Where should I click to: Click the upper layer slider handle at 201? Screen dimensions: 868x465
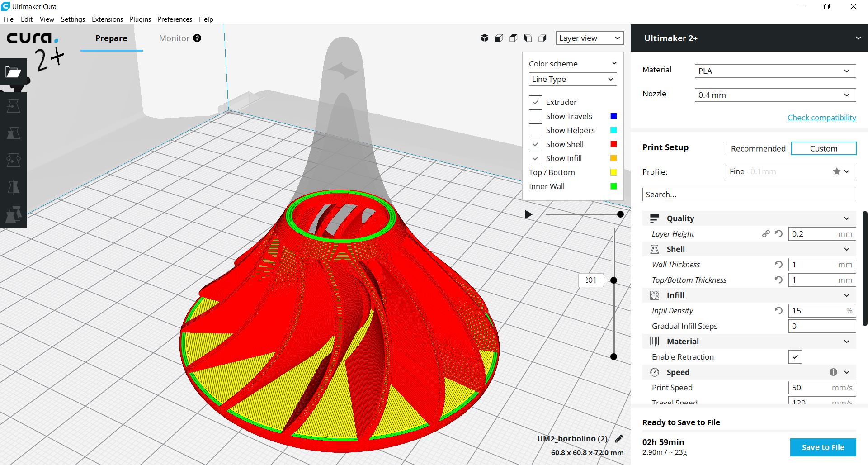click(613, 280)
